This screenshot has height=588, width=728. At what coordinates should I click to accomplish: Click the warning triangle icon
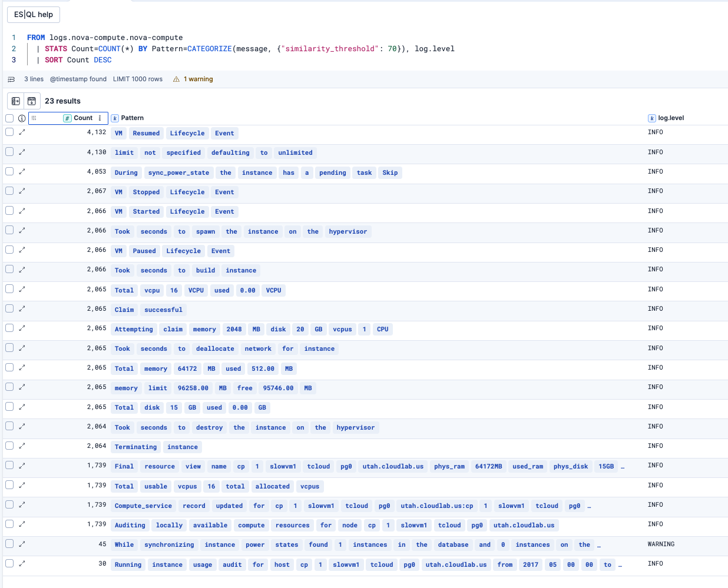[176, 79]
